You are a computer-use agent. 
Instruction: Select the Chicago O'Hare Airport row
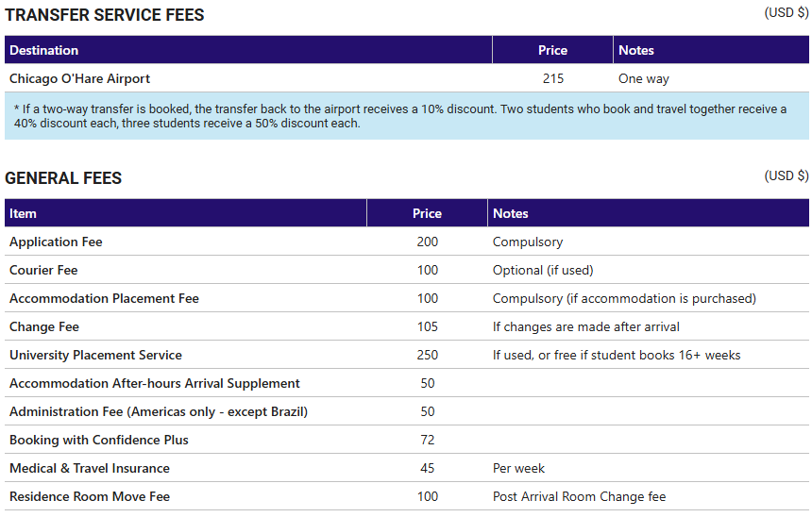407,78
